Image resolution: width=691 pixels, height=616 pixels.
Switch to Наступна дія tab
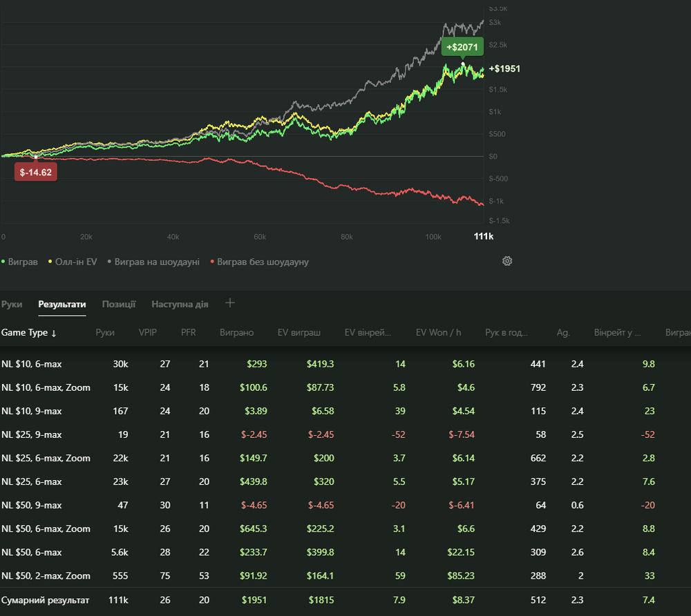[x=180, y=304]
